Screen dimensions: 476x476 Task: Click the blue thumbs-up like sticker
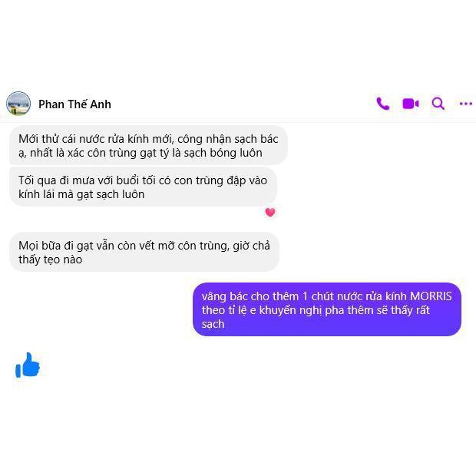pos(28,365)
